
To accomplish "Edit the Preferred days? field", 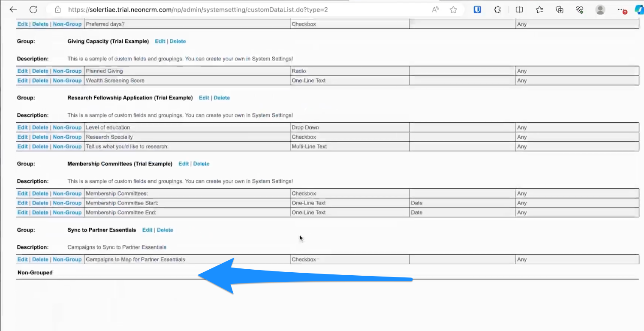I will tap(22, 24).
